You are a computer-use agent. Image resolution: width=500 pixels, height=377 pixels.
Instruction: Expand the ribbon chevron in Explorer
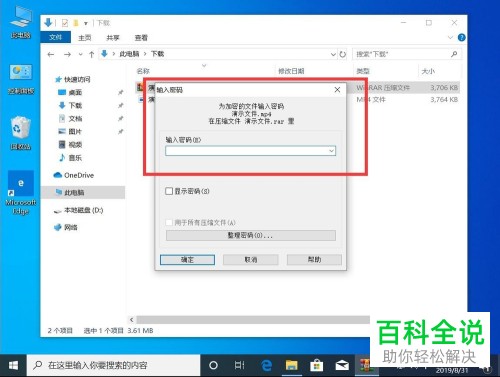pos(450,37)
